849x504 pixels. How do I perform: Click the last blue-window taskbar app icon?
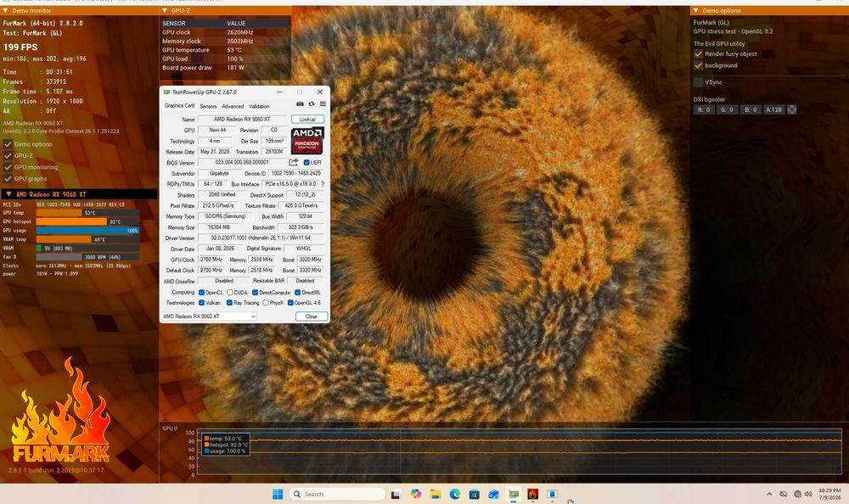pyautogui.click(x=553, y=494)
